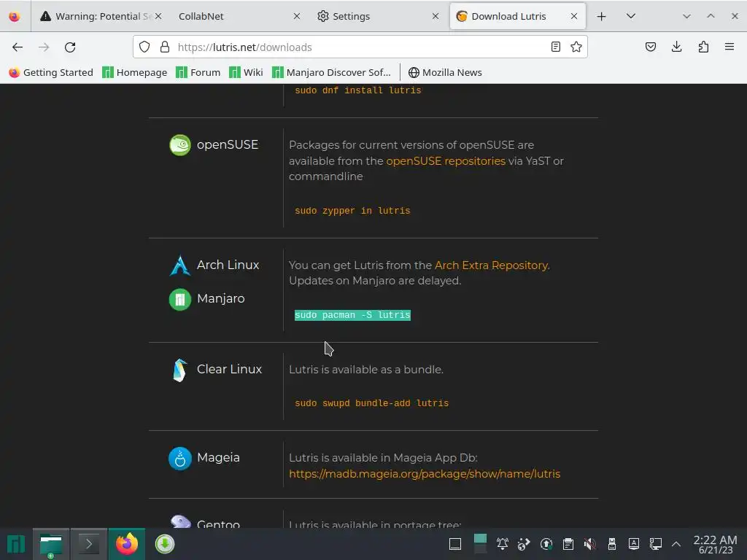Open the extensions puzzle icon
Viewport: 747px width, 560px height.
(703, 47)
